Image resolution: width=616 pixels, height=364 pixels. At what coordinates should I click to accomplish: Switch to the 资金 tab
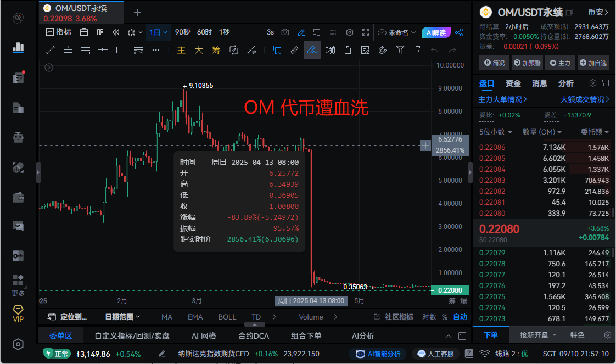(x=513, y=83)
